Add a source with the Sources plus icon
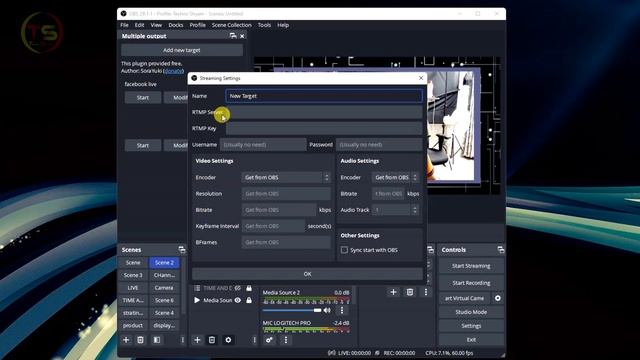 [x=197, y=340]
